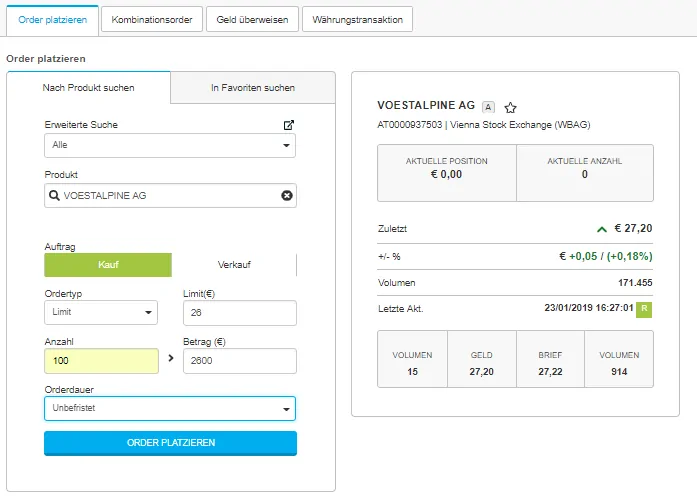Click the Aktuelle Position € 0,00 box
697x504 pixels.
point(447,173)
